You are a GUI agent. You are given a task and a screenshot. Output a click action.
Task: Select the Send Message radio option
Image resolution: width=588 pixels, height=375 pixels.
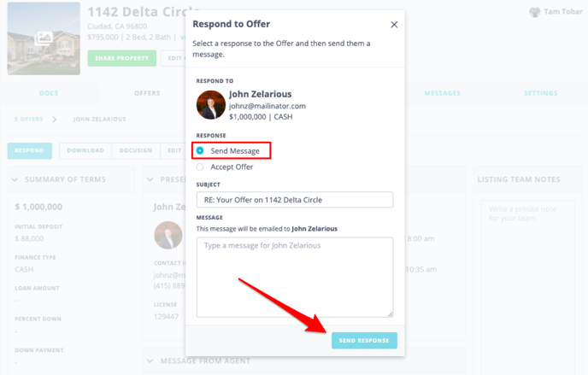click(200, 150)
